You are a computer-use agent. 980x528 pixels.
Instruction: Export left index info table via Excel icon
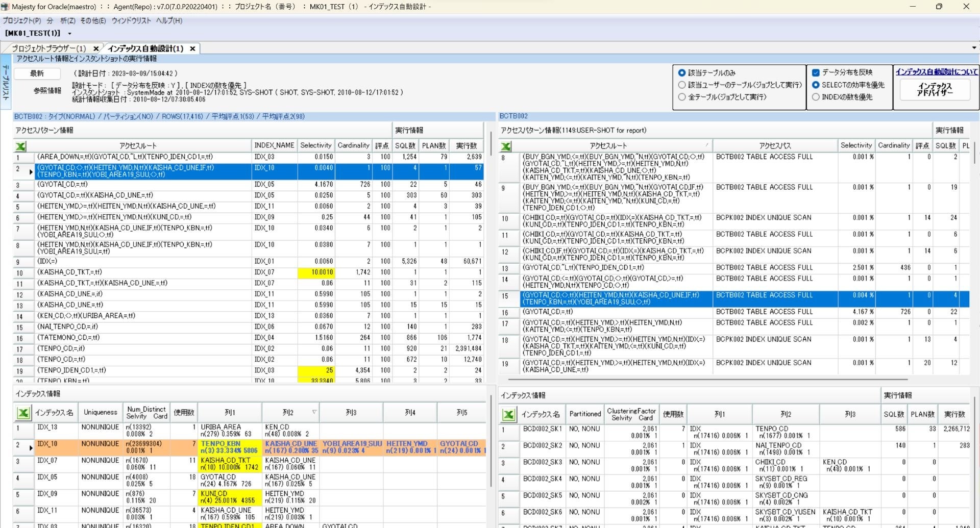23,413
